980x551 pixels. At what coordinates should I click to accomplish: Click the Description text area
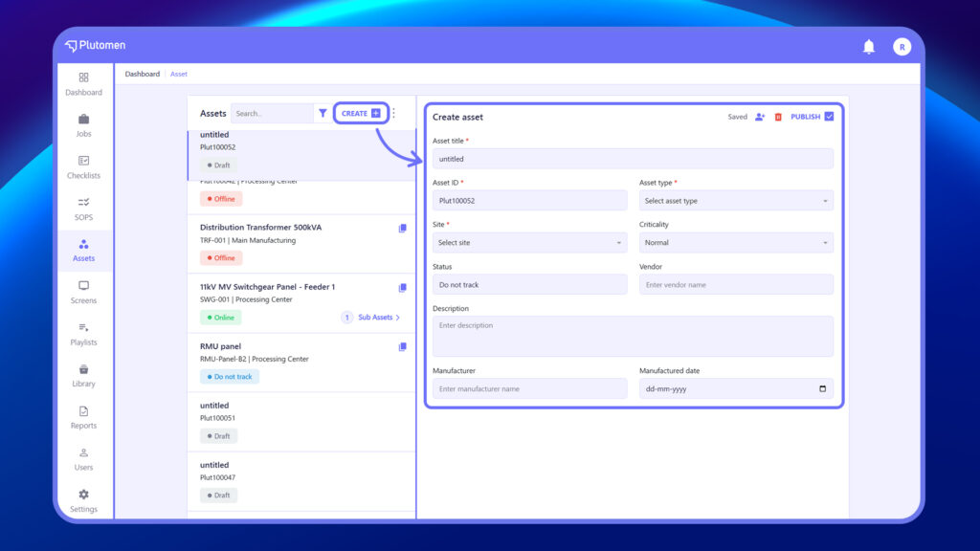tap(633, 336)
